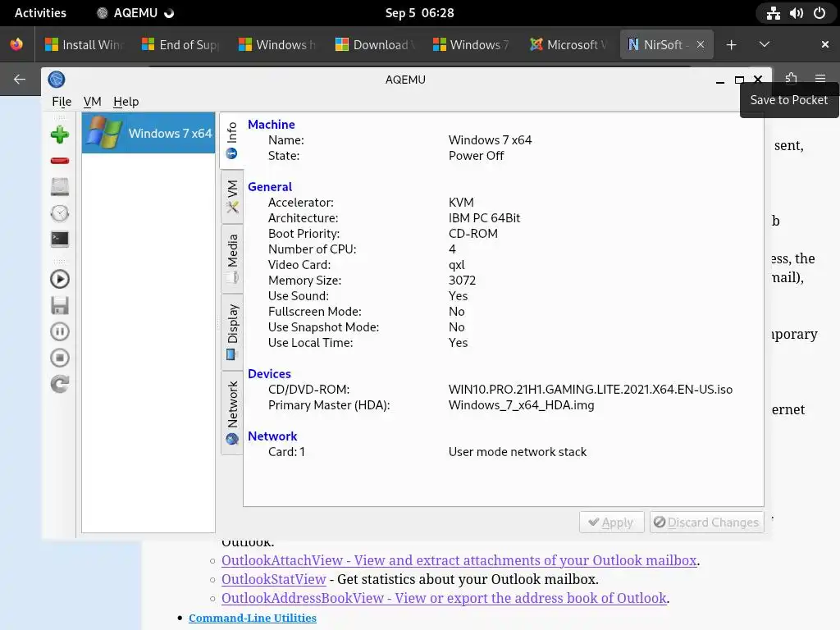Switch to End of Sup browser tab
The width and height of the screenshot is (840, 630).
(180, 44)
